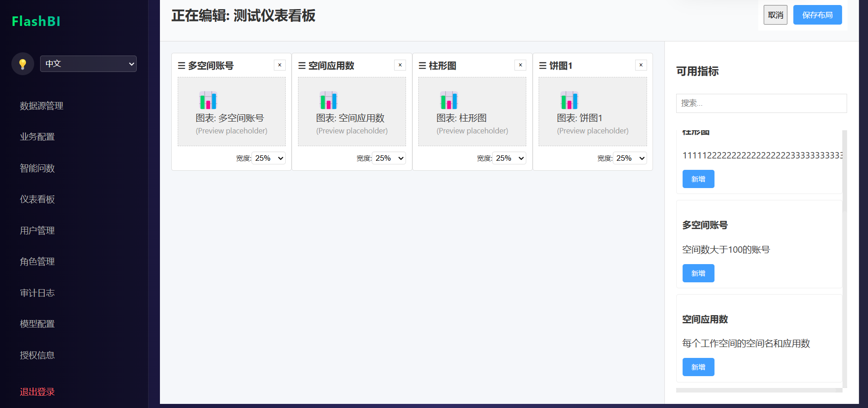Go to 仪表看板 in the sidebar
This screenshot has width=868, height=408.
(37, 199)
